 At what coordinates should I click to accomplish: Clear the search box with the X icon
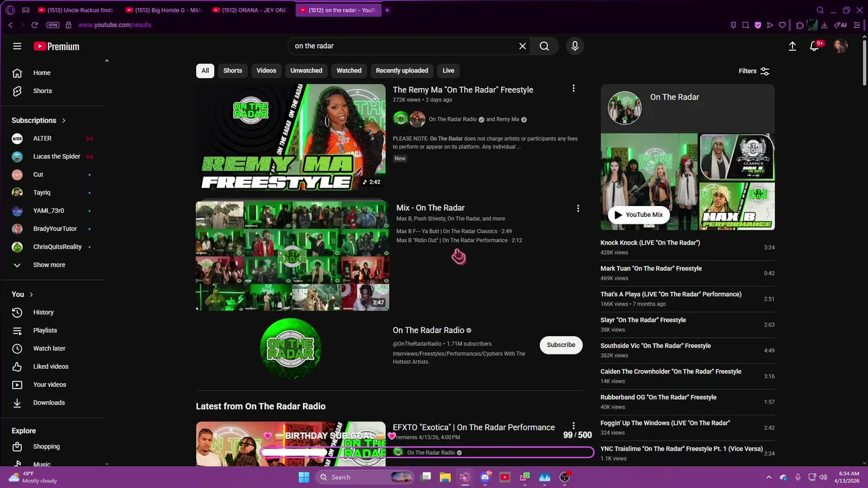[x=522, y=46]
